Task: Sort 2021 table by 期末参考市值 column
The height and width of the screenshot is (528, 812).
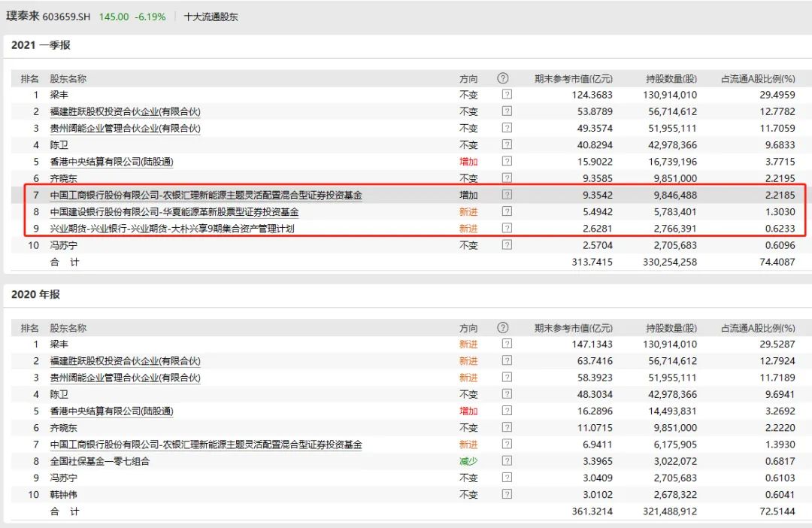Action: coord(573,78)
